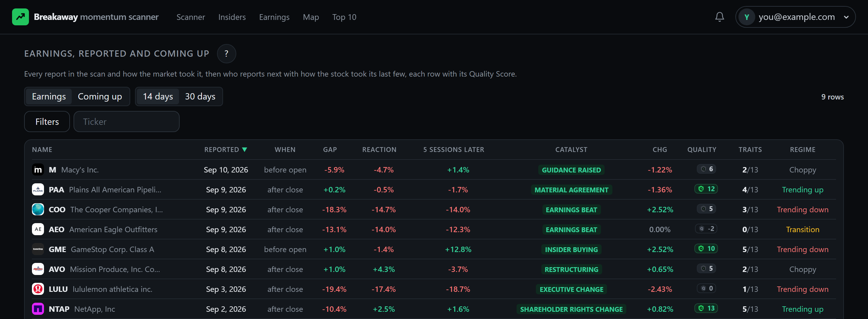Sort by the Quality column header
The image size is (868, 319).
pos(702,150)
